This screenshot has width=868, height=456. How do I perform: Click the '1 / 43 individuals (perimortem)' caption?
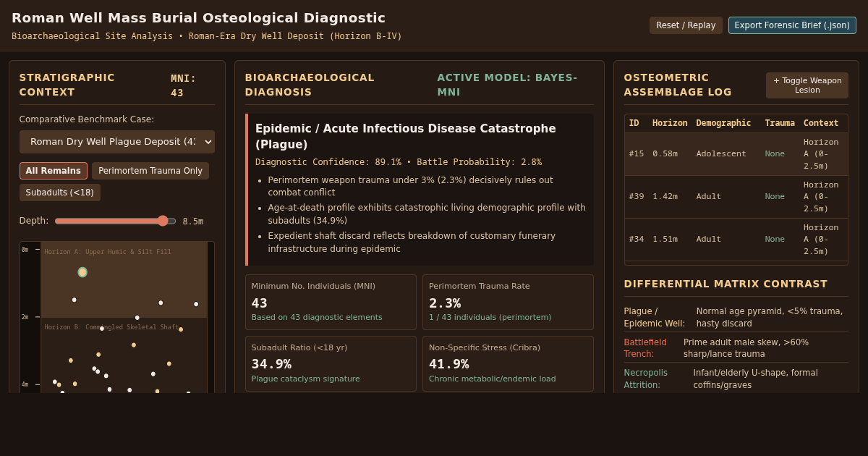click(x=490, y=317)
